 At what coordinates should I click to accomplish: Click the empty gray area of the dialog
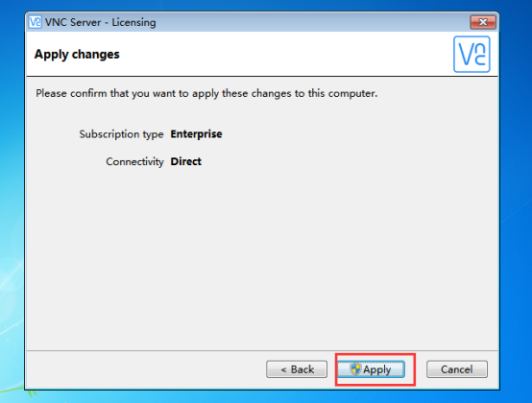point(262,257)
